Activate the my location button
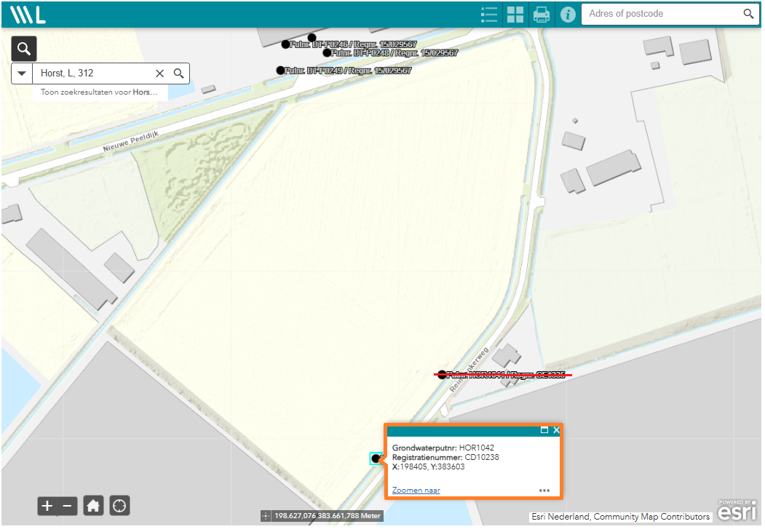This screenshot has width=765, height=532. point(119,506)
